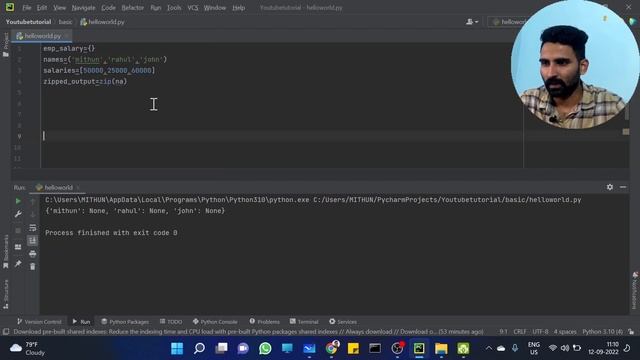Open run configuration wrench icon

coord(18,214)
